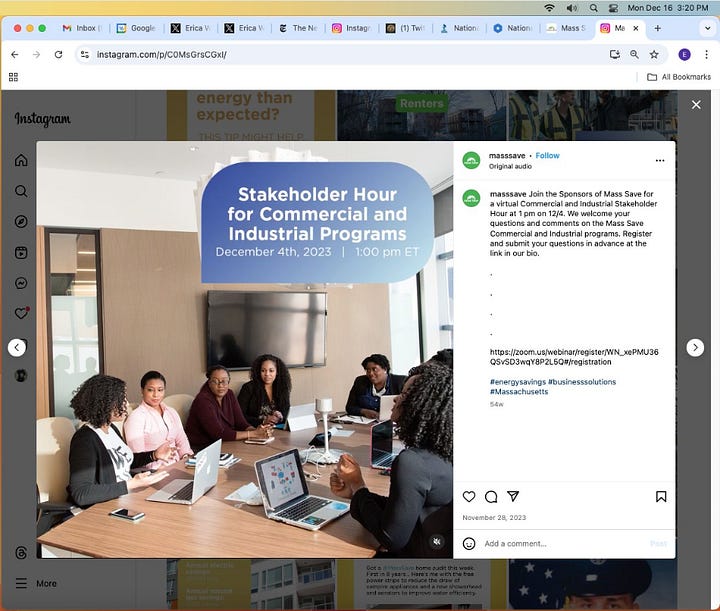Expand the tab search dropdown
Viewport: 720px width, 611px height.
pos(707,28)
